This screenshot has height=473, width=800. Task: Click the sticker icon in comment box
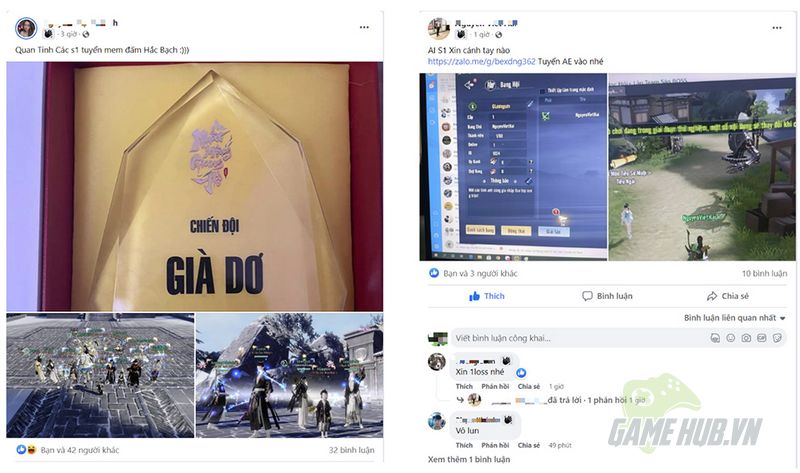777,338
